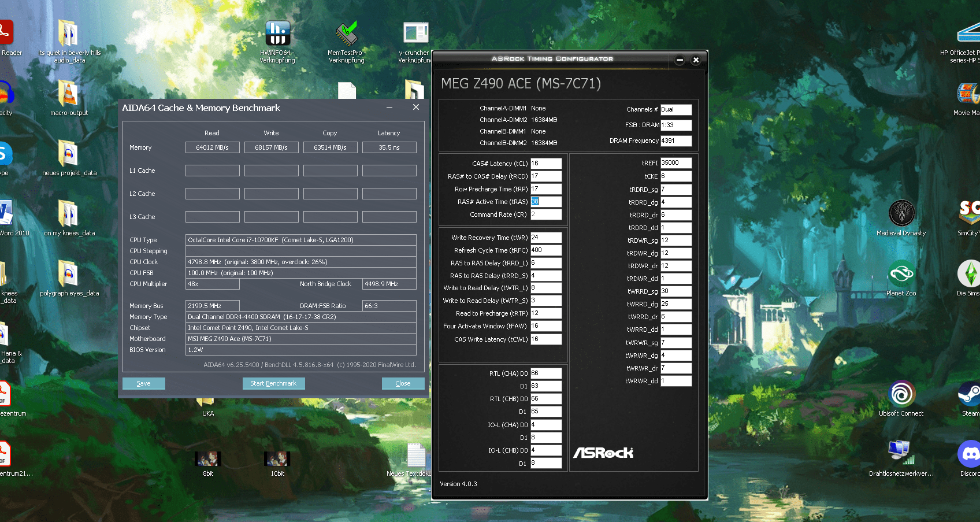Image resolution: width=980 pixels, height=522 pixels.
Task: Click the Refresh Cycle Time (tRFC) field
Action: tap(546, 250)
